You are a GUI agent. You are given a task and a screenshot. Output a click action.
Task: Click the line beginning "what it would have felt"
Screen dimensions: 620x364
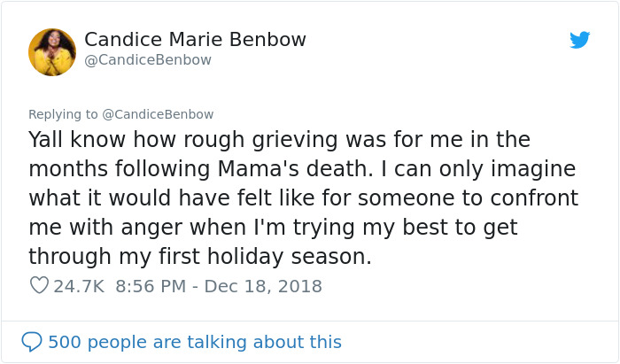pyautogui.click(x=303, y=198)
